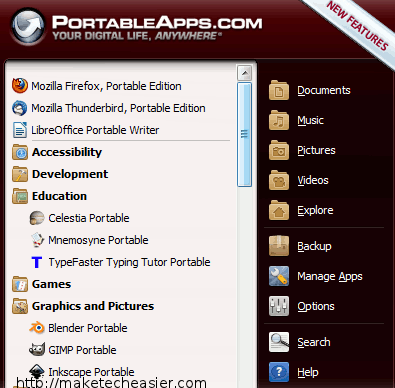Click the blue Help question mark icon
The width and height of the screenshot is (395, 388).
point(279,372)
